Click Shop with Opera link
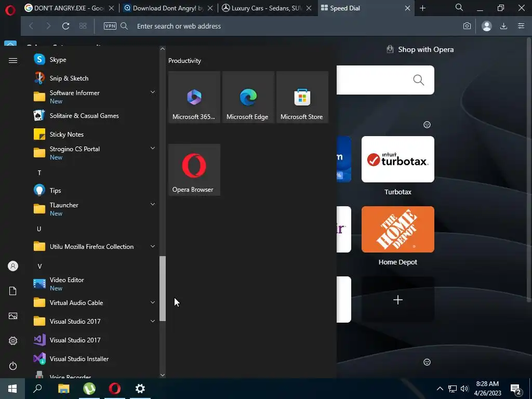 coord(420,49)
